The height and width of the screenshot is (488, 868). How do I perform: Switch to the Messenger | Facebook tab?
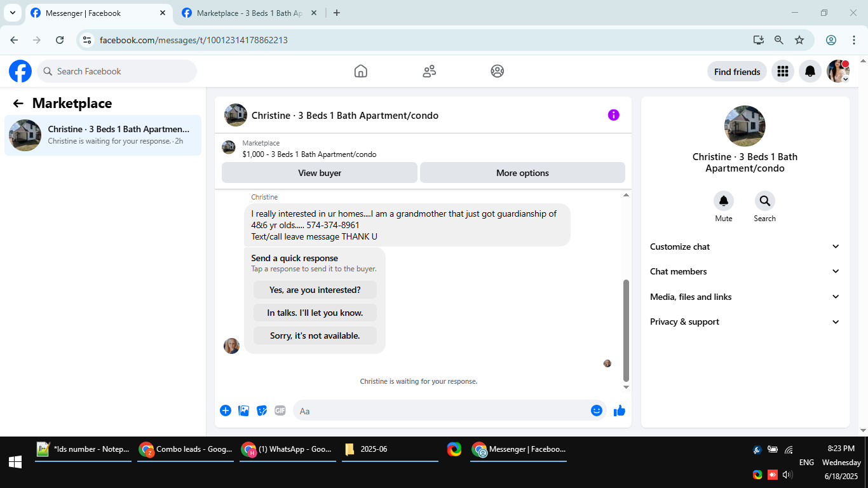pos(98,13)
